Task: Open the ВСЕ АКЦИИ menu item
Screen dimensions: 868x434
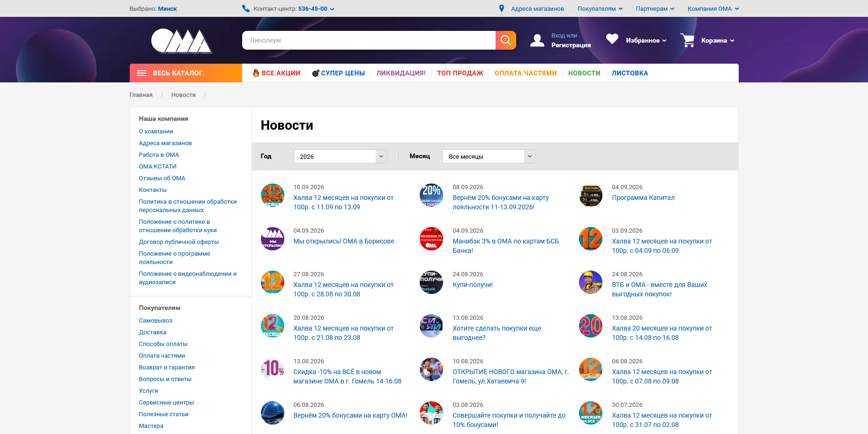Action: click(x=276, y=73)
